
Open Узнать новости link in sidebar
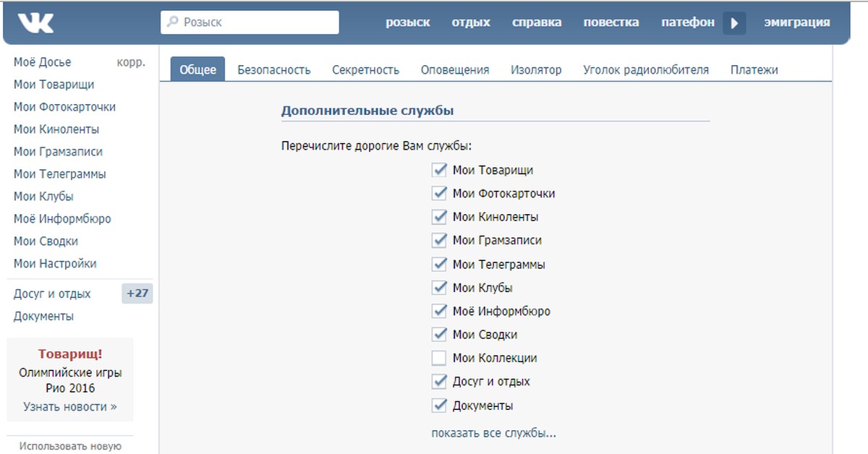69,406
